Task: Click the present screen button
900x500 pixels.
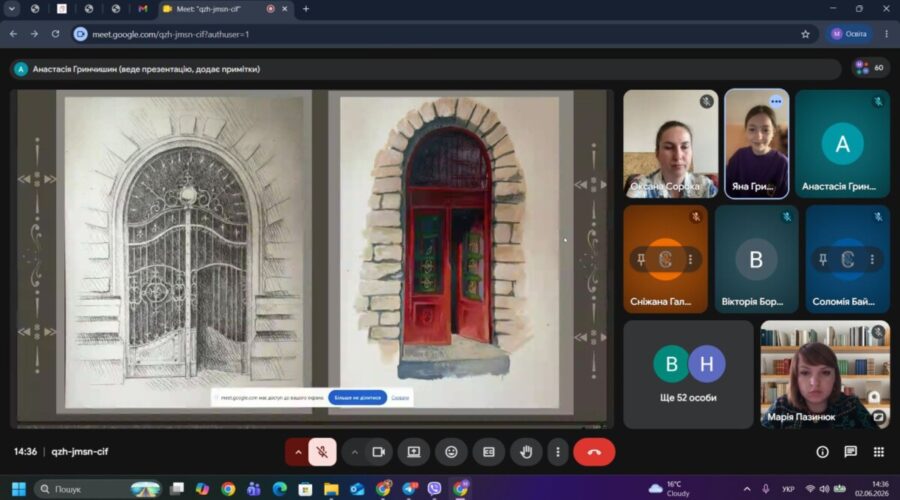Action: click(x=414, y=452)
